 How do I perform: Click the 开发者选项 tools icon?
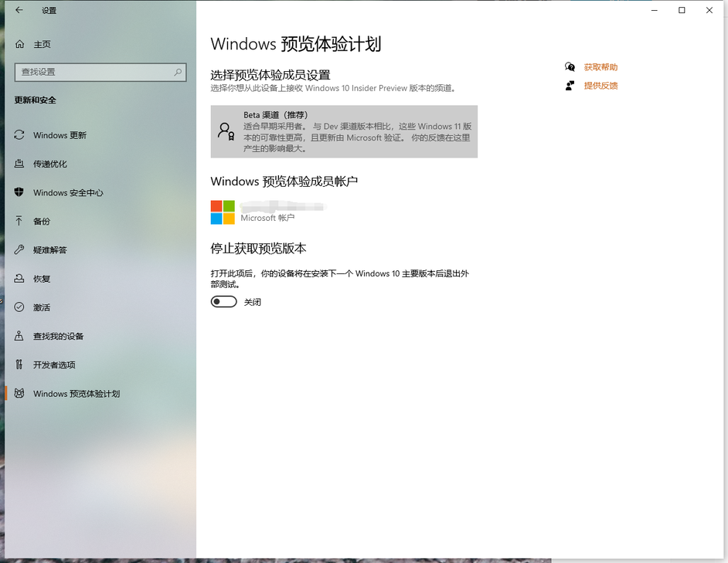(x=19, y=365)
